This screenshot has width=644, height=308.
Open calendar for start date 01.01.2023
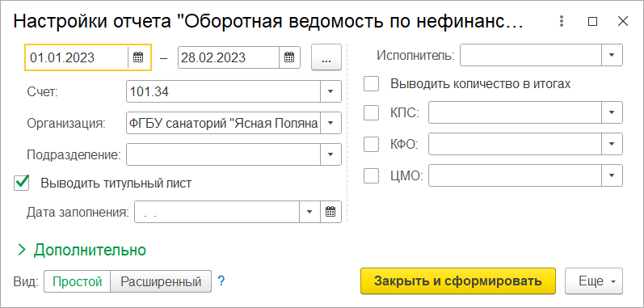tap(138, 57)
